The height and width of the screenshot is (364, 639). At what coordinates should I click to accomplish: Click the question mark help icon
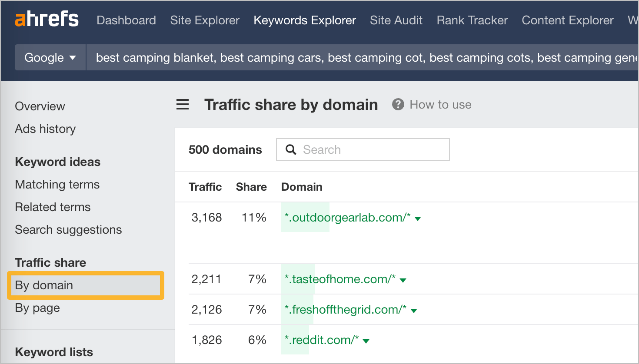click(398, 104)
